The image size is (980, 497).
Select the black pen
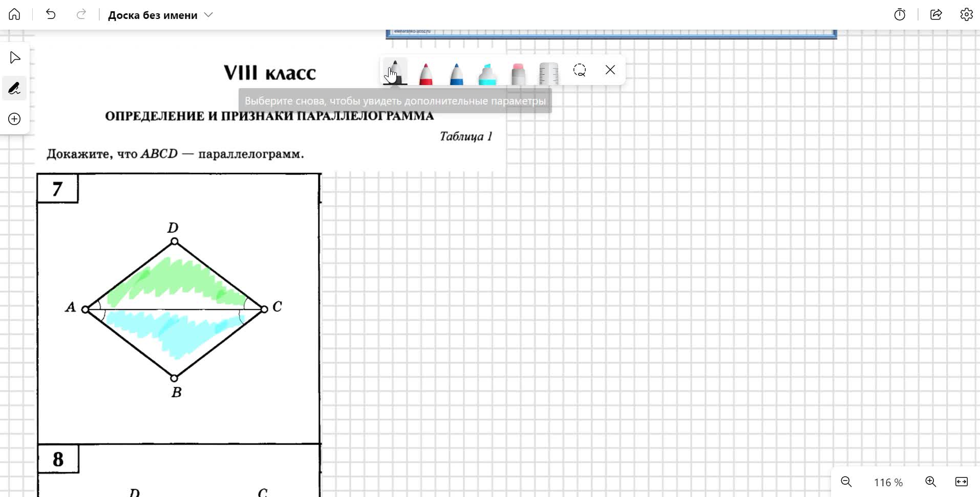click(x=395, y=72)
